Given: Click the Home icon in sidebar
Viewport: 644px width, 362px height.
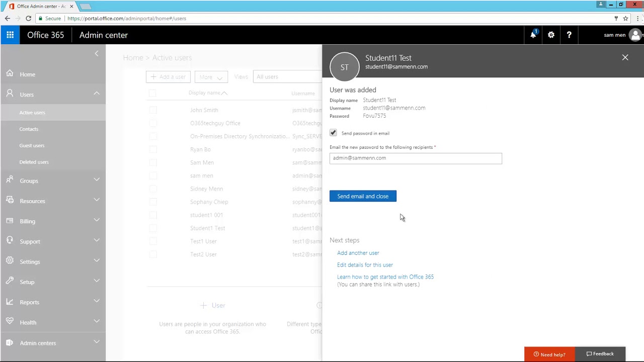Looking at the screenshot, I should 10,74.
